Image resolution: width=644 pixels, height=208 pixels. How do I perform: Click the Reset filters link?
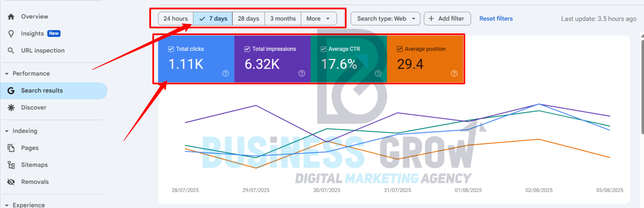pos(496,19)
